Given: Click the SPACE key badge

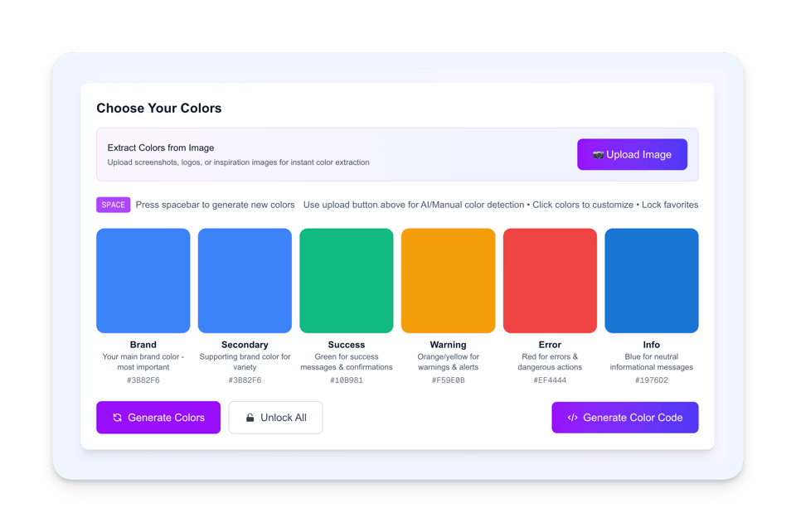Looking at the screenshot, I should tap(114, 205).
